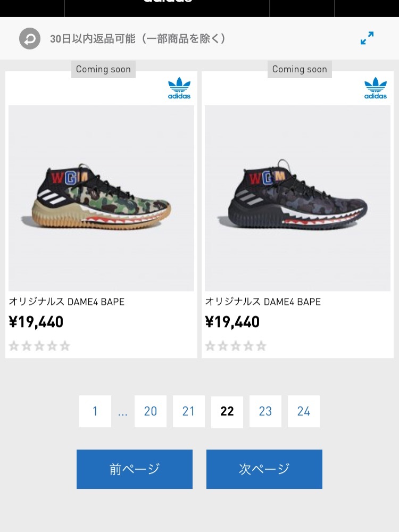Go to page 20

coord(151,411)
